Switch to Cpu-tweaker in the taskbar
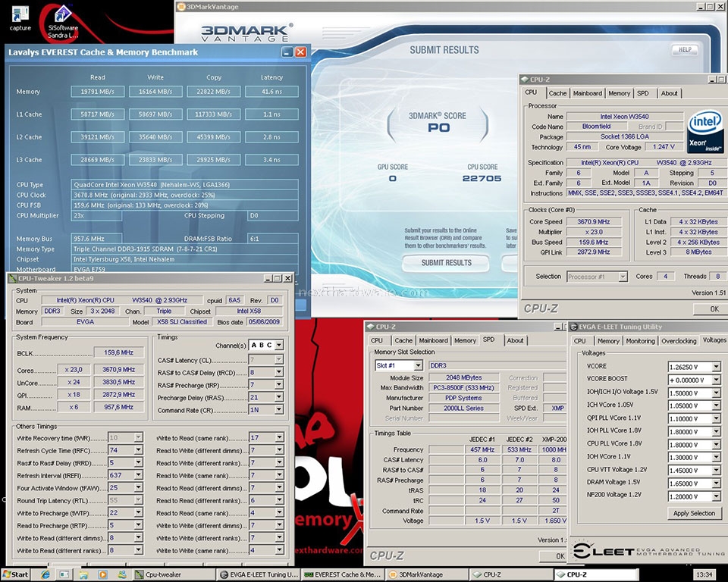The image size is (728, 582). [174, 574]
